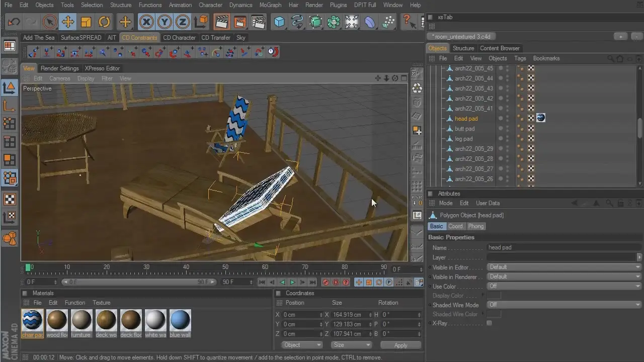Click the Apply button in Coordinates
Viewport: 644px width, 362px height.
pyautogui.click(x=400, y=345)
